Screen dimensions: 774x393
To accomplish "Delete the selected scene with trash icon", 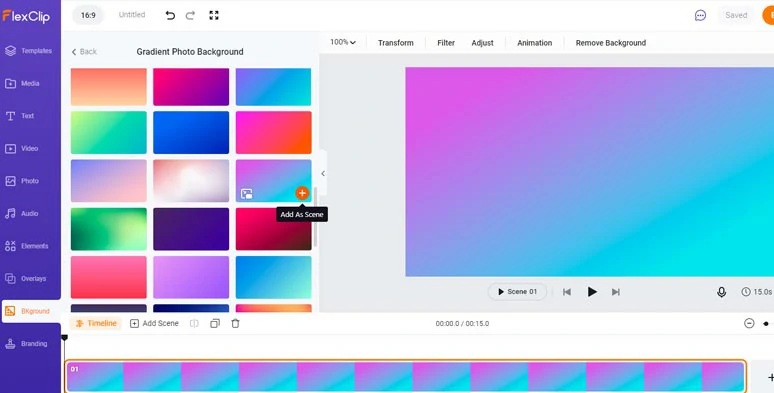I will pos(235,323).
